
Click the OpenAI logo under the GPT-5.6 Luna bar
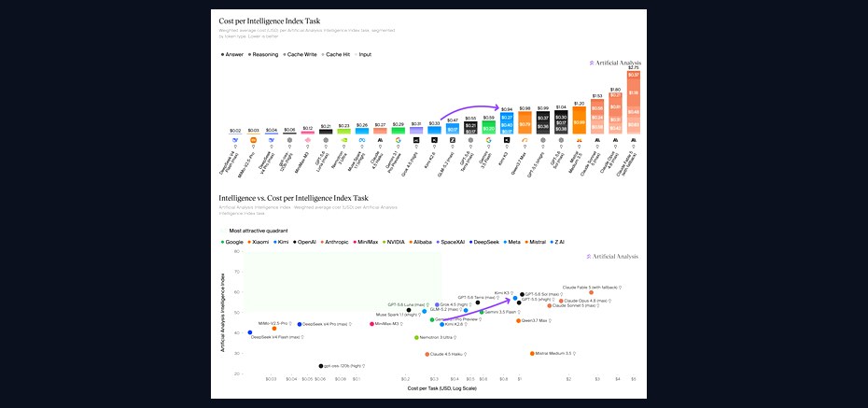[326, 140]
